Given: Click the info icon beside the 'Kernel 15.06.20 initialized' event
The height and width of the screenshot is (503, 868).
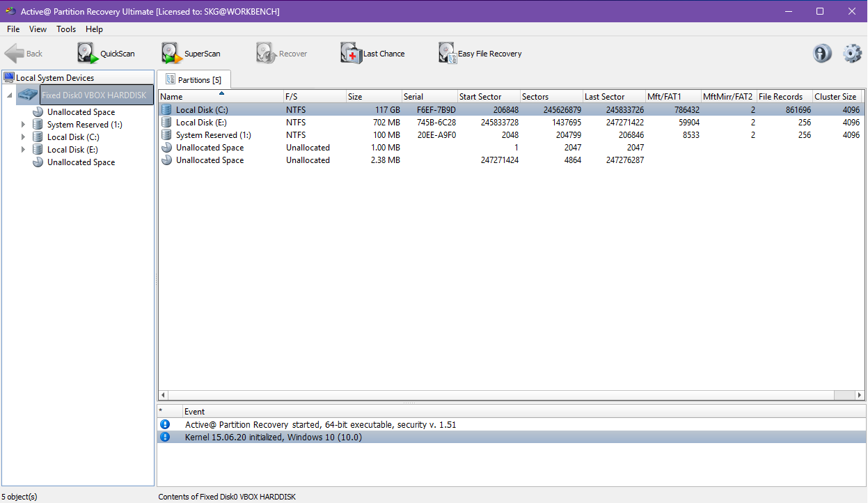Looking at the screenshot, I should pos(165,438).
